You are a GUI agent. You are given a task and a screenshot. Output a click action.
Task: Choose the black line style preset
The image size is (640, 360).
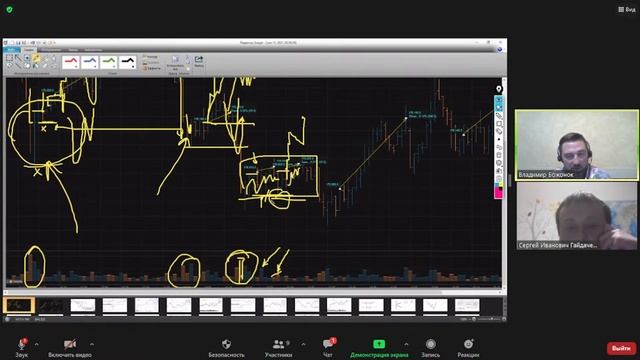128,62
